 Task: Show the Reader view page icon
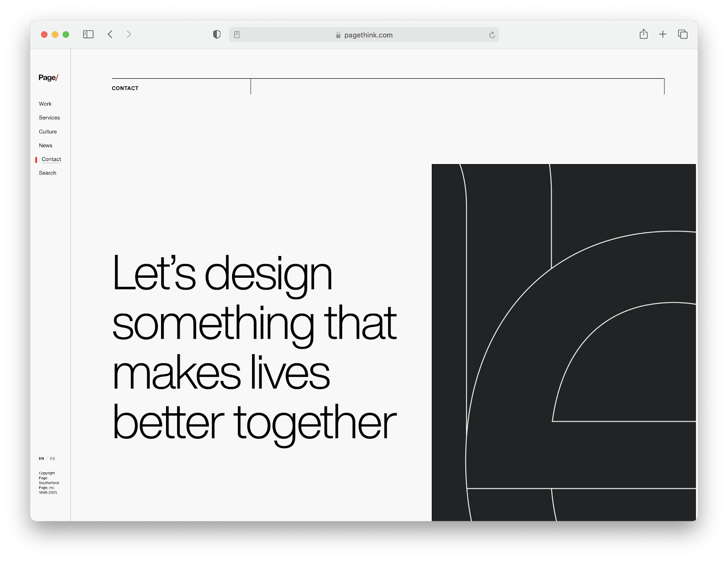click(237, 35)
